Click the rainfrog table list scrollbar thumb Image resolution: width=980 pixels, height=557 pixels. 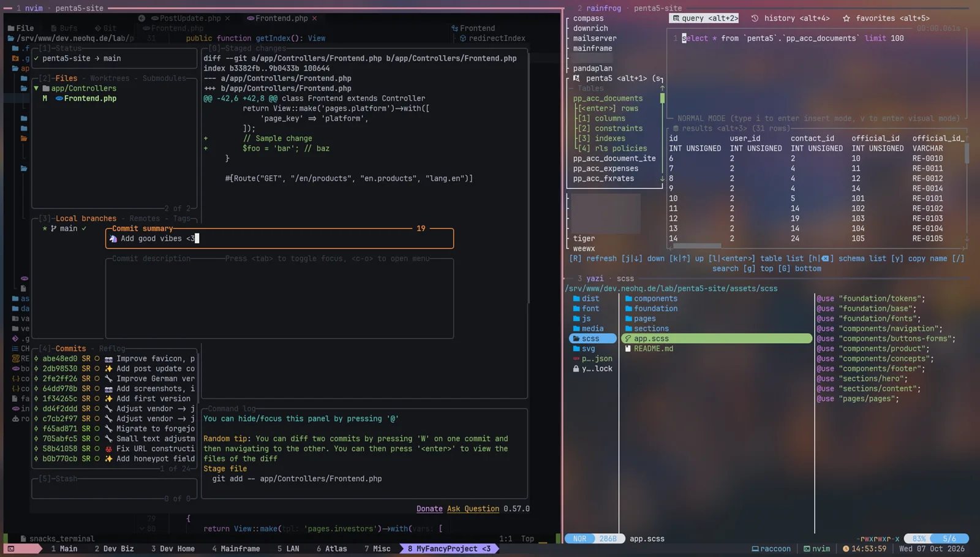coord(662,98)
